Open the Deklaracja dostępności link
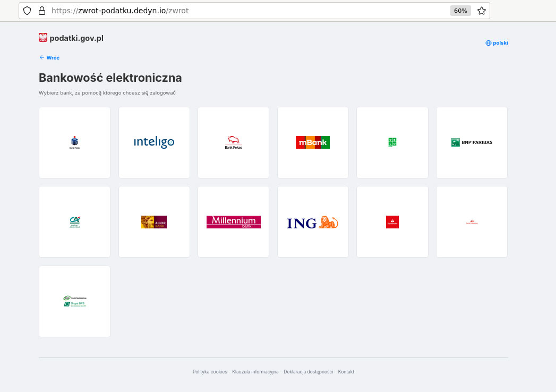Viewport: 556px width, 392px height. (308, 372)
